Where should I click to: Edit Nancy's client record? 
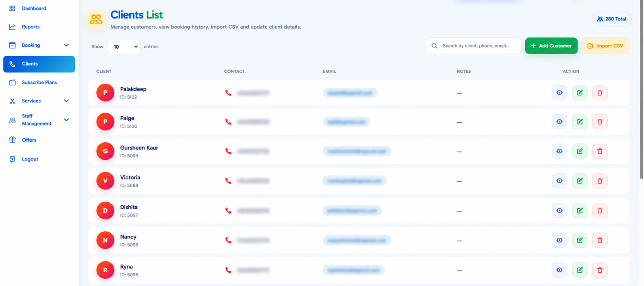pyautogui.click(x=580, y=240)
